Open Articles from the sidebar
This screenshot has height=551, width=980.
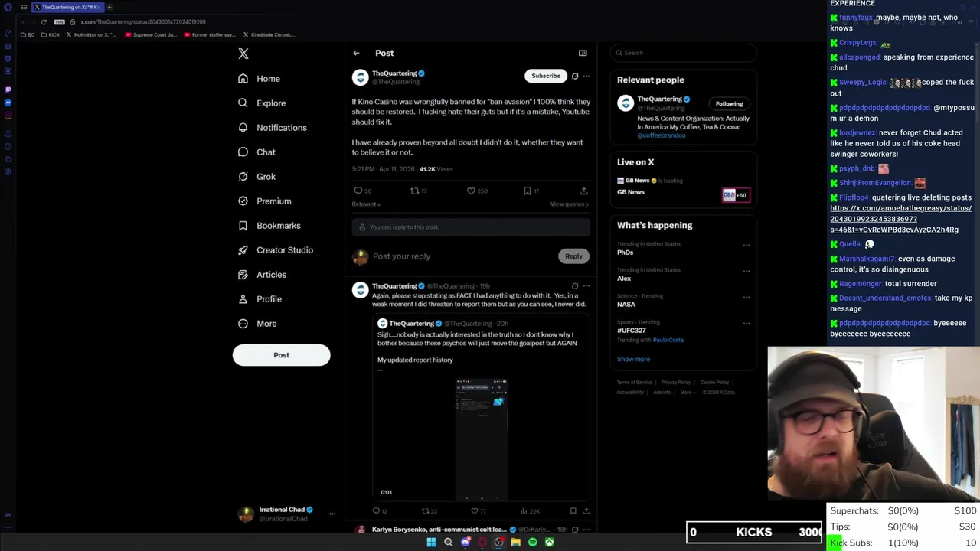click(262, 275)
